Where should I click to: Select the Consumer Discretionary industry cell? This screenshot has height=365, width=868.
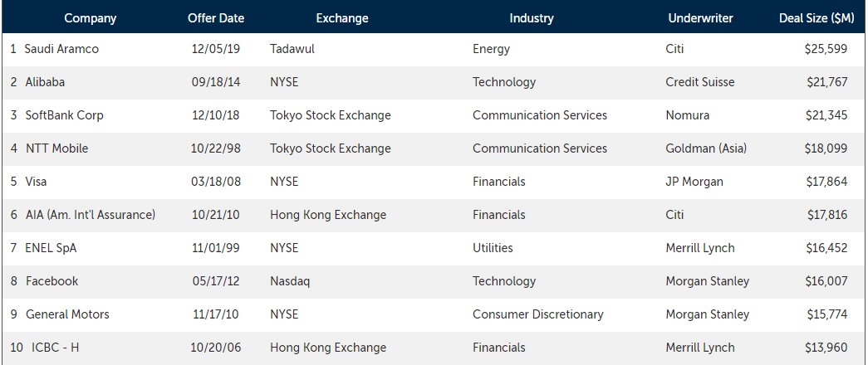click(x=538, y=314)
